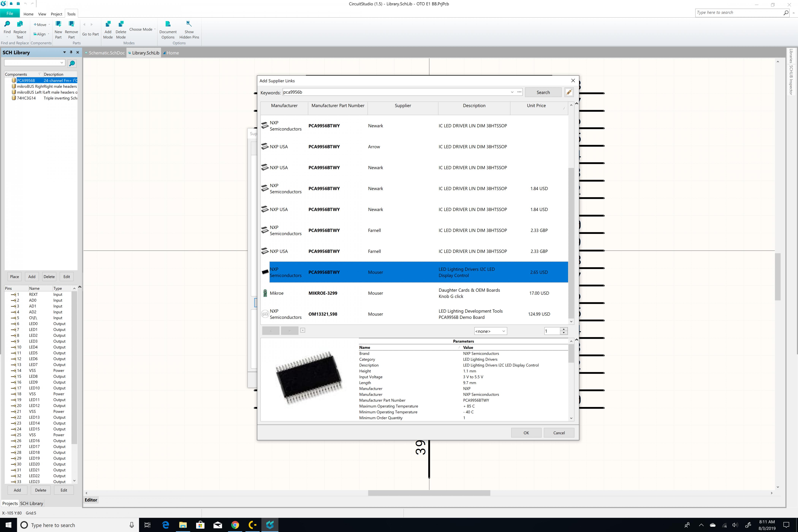Viewport: 798px width, 532px height.
Task: Click the chip thumbnail image
Action: point(310,378)
